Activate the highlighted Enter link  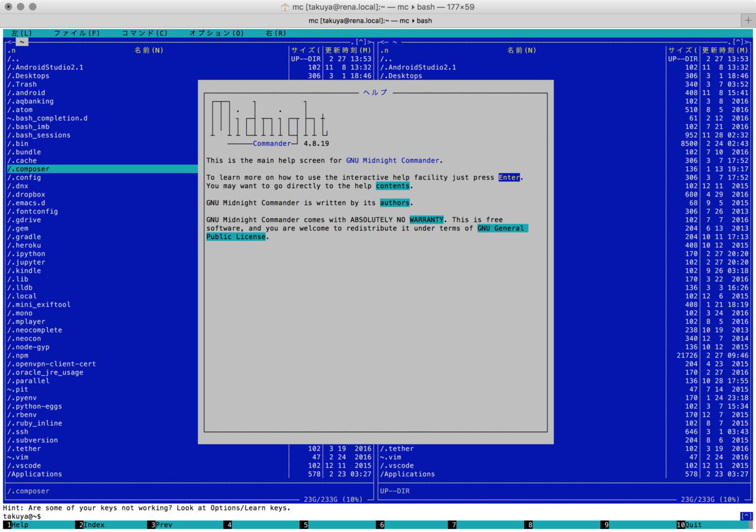click(x=509, y=178)
